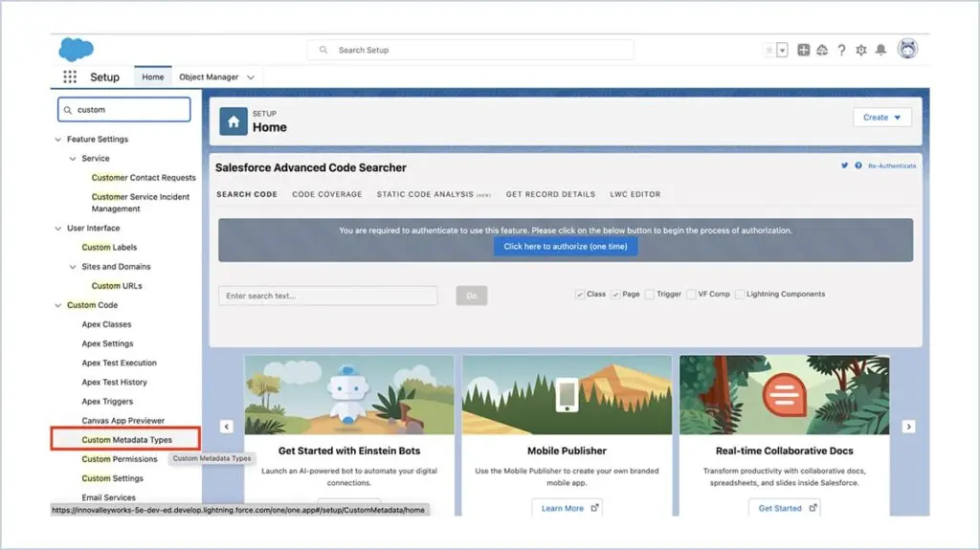Select the GET RECORD DETAILS tab
Image resolution: width=980 pixels, height=550 pixels.
click(550, 194)
